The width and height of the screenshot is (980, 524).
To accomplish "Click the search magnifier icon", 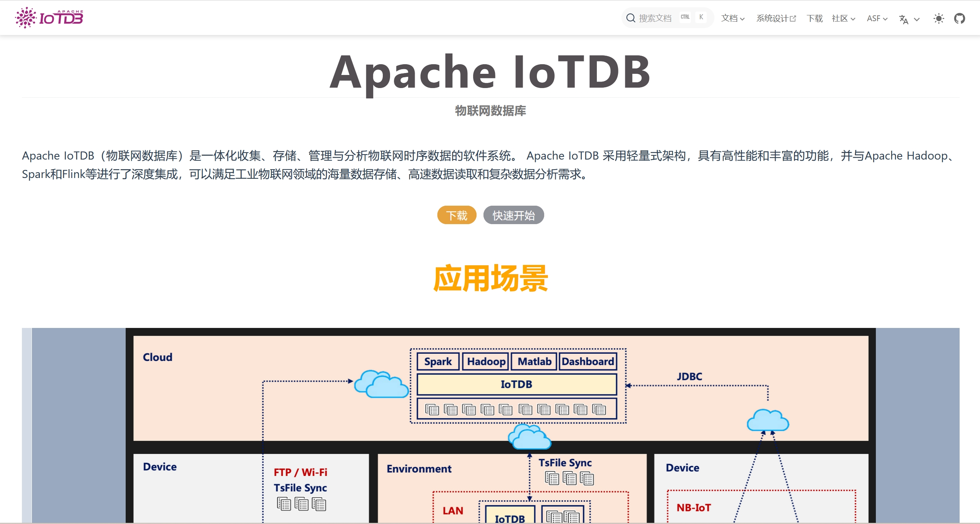I will [630, 18].
